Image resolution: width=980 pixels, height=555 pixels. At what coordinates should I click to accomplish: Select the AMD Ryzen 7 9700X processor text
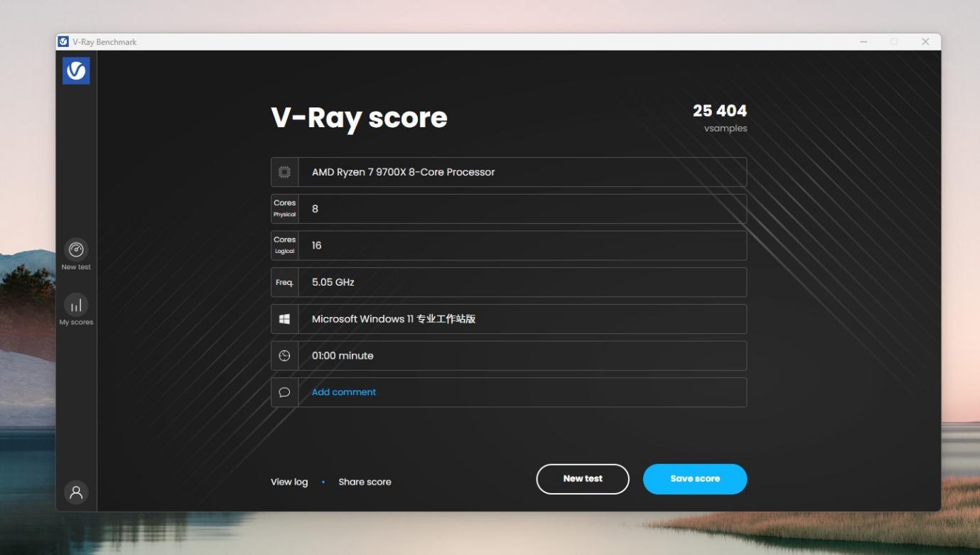tap(403, 172)
